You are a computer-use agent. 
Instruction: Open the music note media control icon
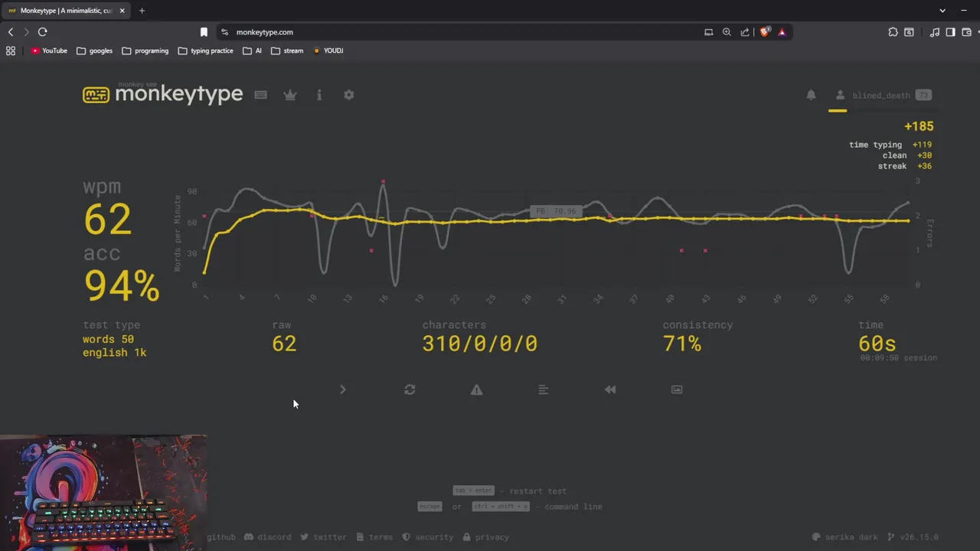pyautogui.click(x=935, y=32)
